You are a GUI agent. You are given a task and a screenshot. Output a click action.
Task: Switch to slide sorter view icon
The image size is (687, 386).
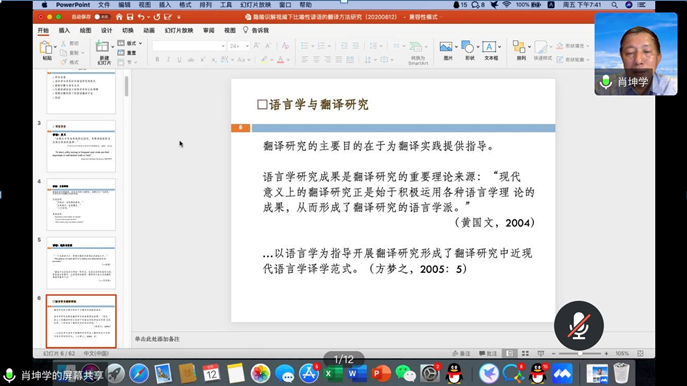pos(525,353)
